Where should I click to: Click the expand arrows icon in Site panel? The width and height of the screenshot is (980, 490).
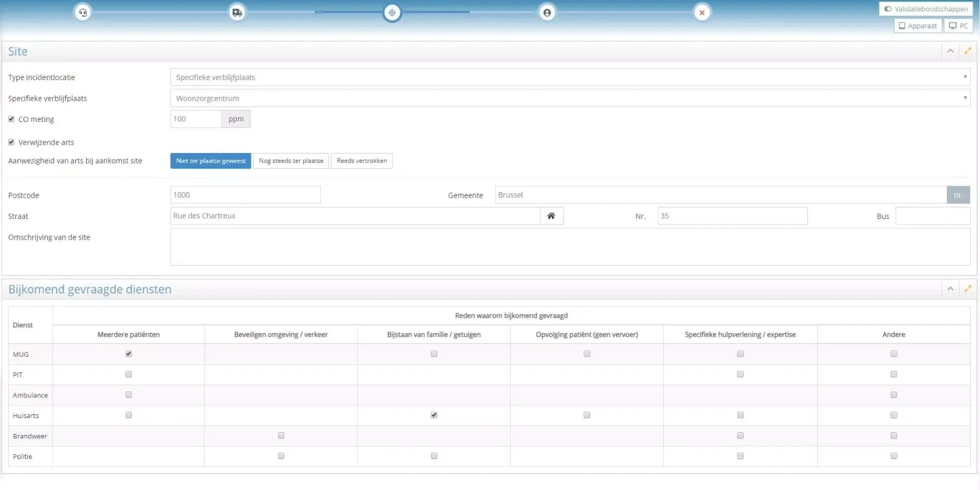click(967, 51)
